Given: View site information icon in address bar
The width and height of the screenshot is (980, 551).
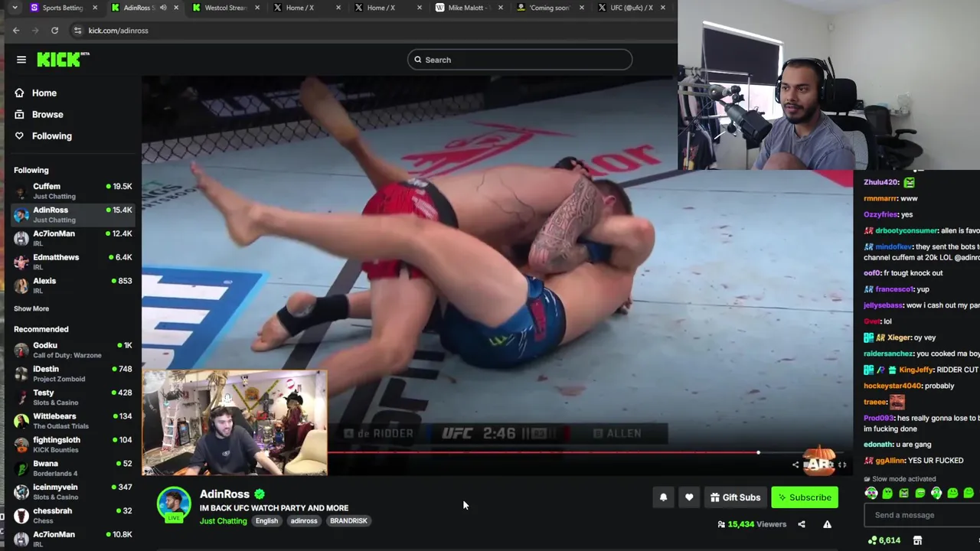Looking at the screenshot, I should (x=77, y=31).
